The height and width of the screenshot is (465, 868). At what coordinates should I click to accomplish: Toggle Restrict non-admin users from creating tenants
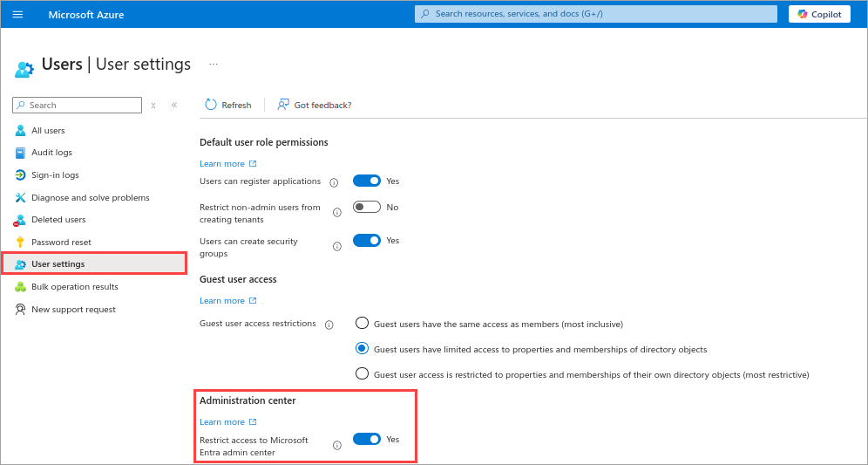coord(367,207)
